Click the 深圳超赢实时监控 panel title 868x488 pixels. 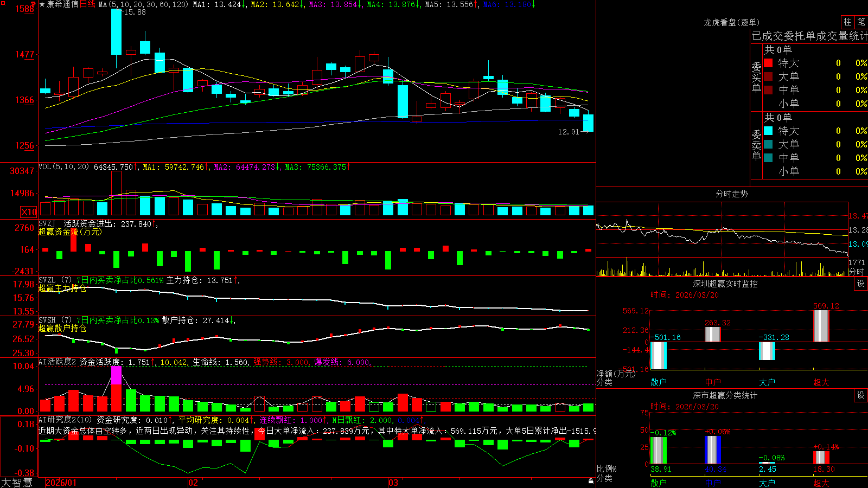click(725, 284)
